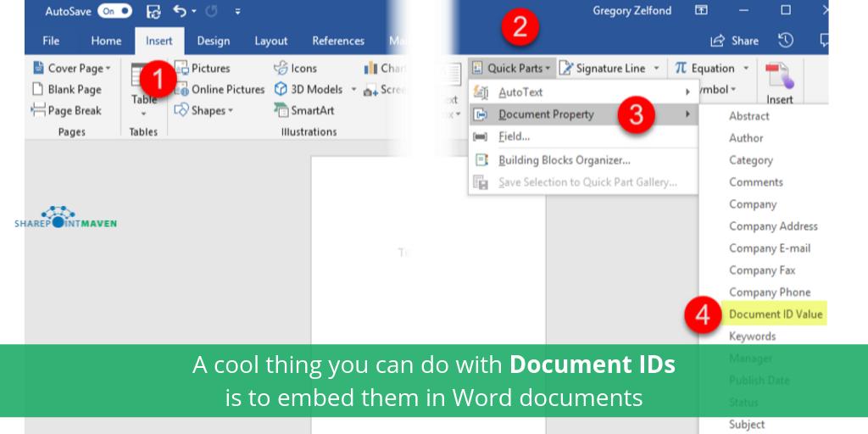
Task: Expand the 3D Models dropdown arrow
Action: (x=353, y=89)
